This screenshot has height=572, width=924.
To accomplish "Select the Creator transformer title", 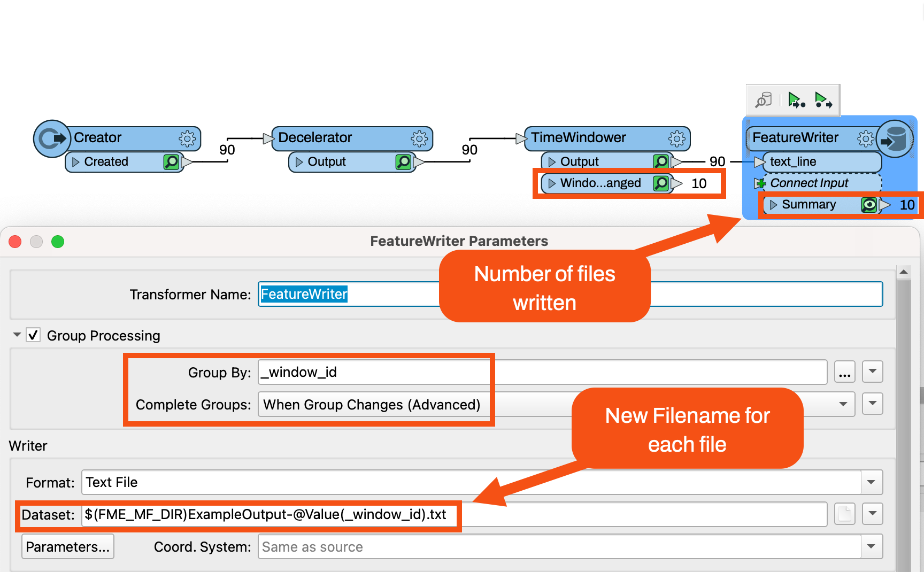I will tap(98, 138).
